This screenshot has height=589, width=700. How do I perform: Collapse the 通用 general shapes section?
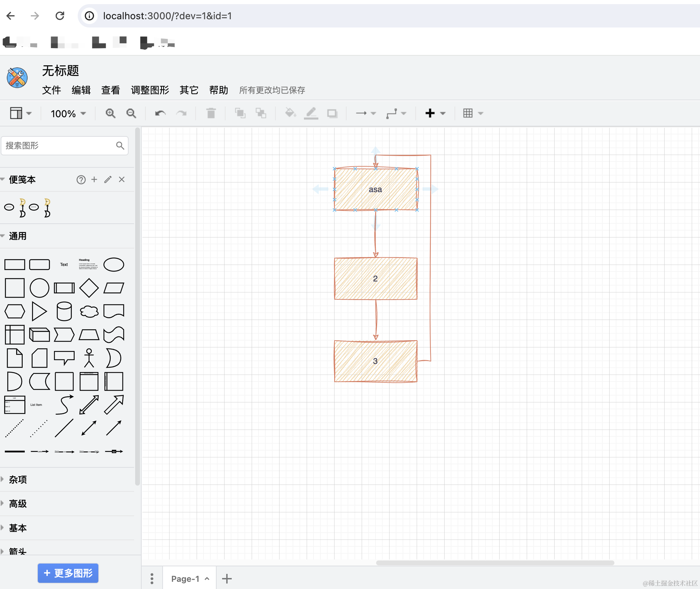18,236
